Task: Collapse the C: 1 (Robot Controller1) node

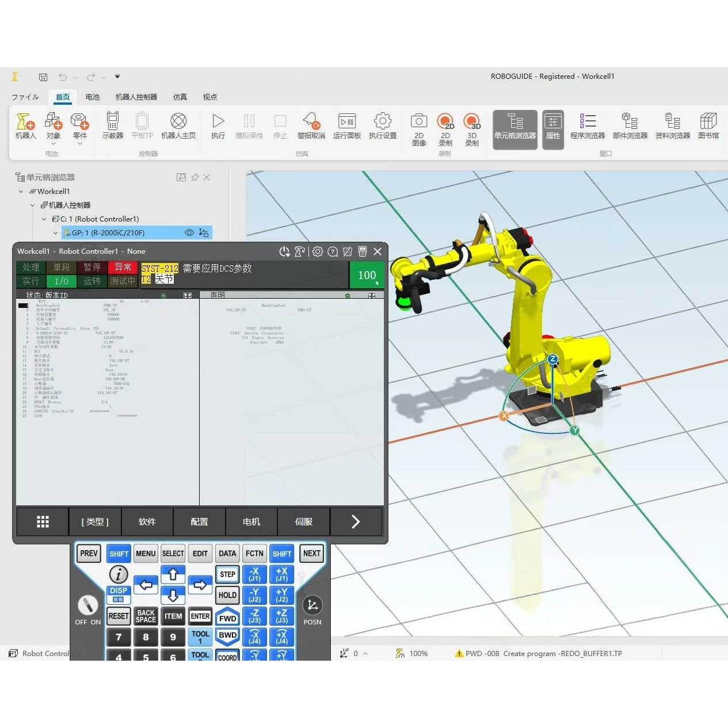Action: pos(44,219)
